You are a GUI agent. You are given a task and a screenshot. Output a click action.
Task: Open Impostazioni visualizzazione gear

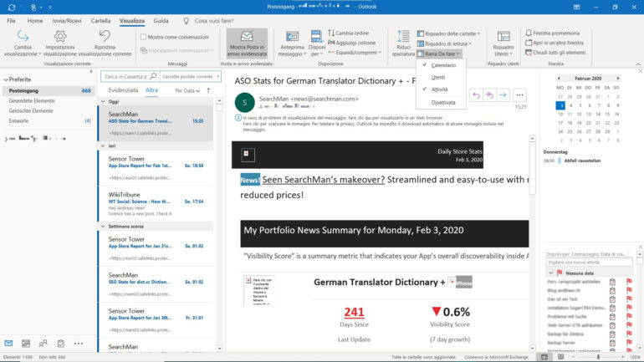60,43
